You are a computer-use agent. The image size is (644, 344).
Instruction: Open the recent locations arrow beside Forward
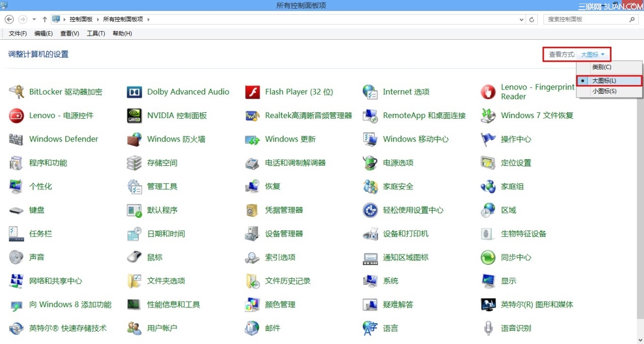(x=34, y=19)
